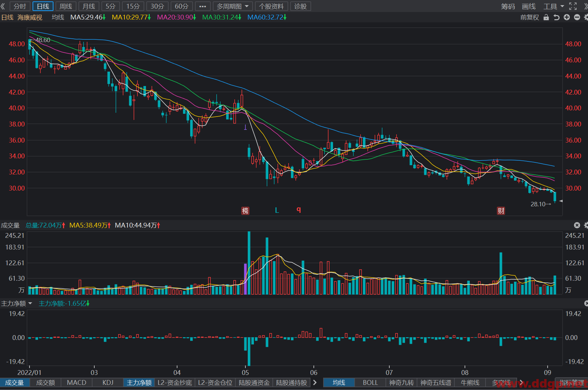Viewport: 588px width, 390px height.
Task: Open the 多周期图 dropdown
Action: 233,6
